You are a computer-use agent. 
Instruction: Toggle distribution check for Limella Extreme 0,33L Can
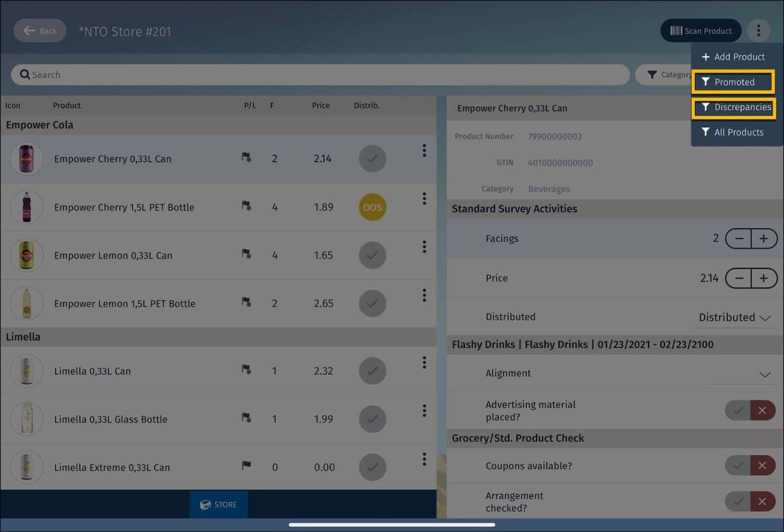[x=372, y=467]
